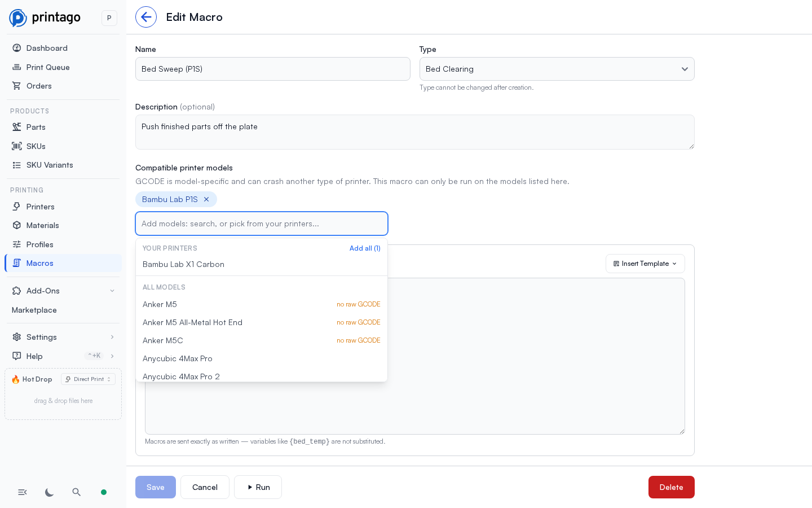Open search with magnifier icon

[x=77, y=492]
